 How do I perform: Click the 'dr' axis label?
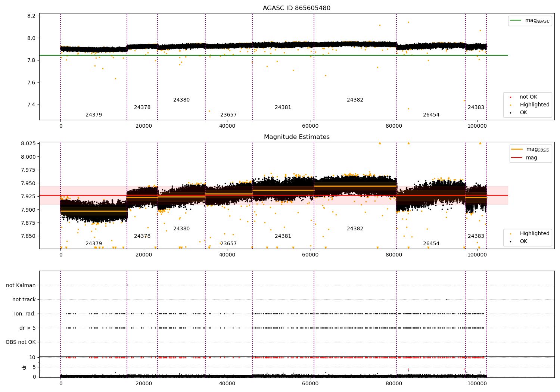click(x=24, y=367)
